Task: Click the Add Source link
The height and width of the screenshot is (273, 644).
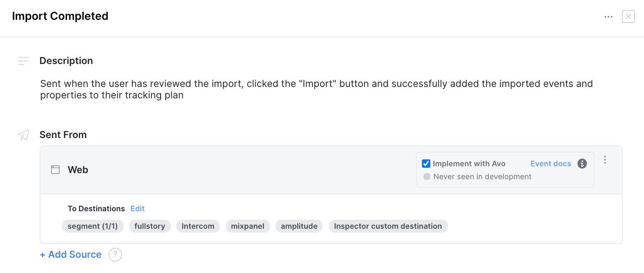Action: click(x=70, y=254)
